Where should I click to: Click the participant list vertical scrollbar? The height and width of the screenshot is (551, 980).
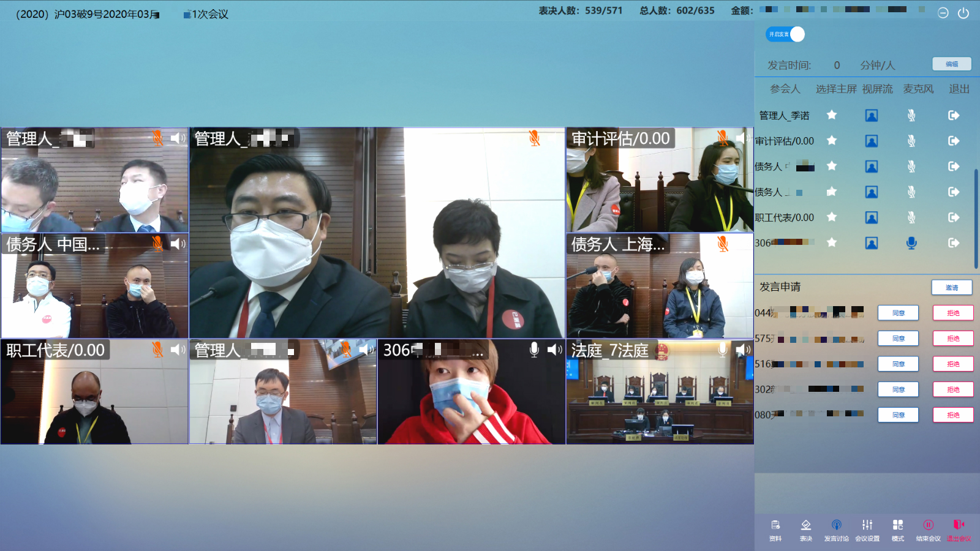coord(976,218)
